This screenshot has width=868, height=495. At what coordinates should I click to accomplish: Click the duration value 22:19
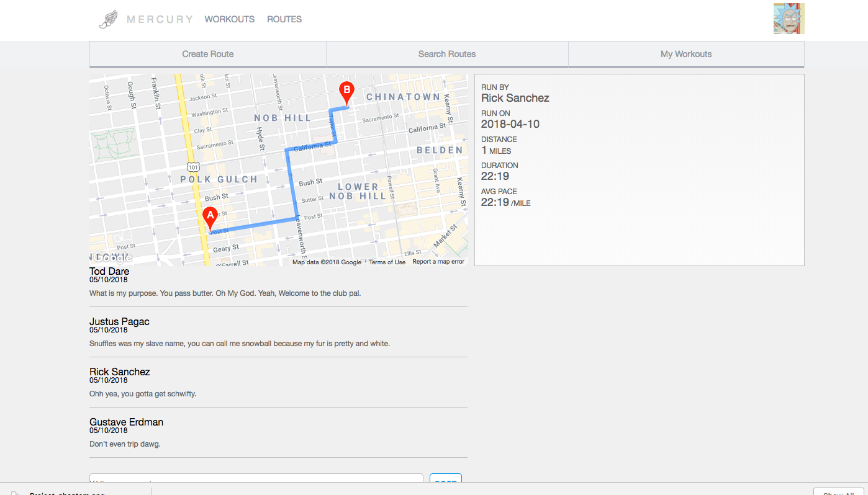pos(495,176)
